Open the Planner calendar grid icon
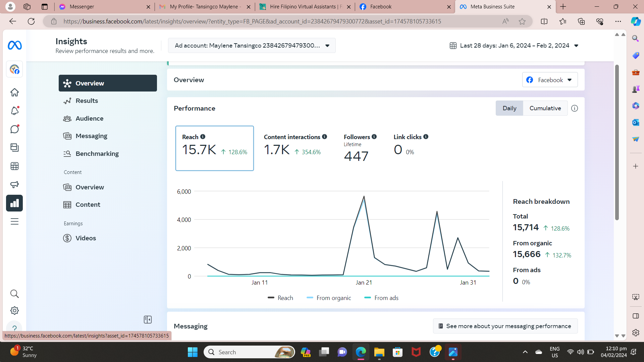This screenshot has height=362, width=644. coord(14,166)
